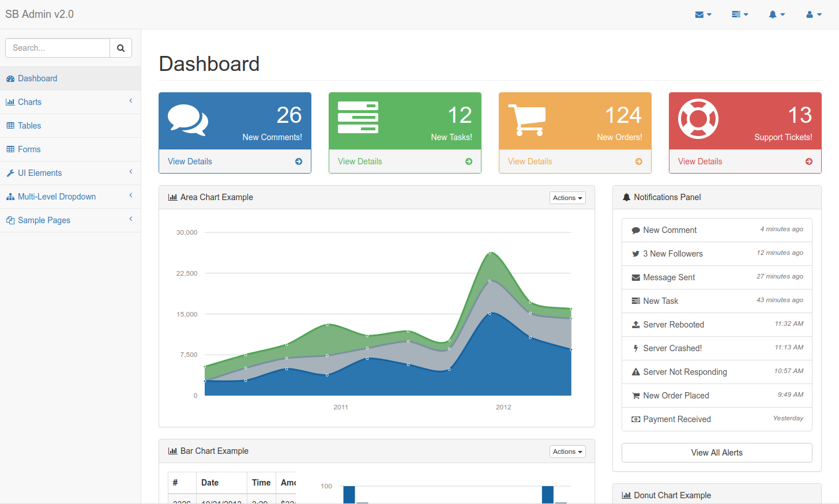Open the New Order Placed notification
The width and height of the screenshot is (839, 504).
point(717,396)
